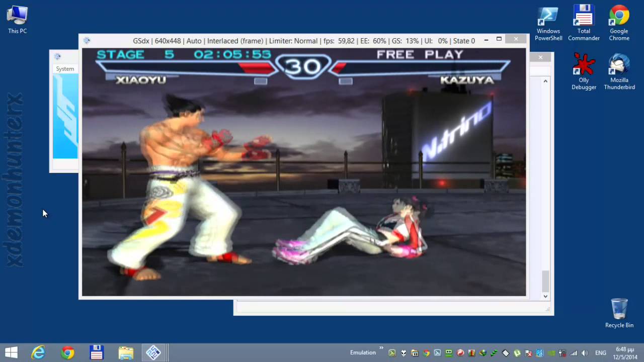Open Windows PowerShell desktop shortcut

(548, 23)
